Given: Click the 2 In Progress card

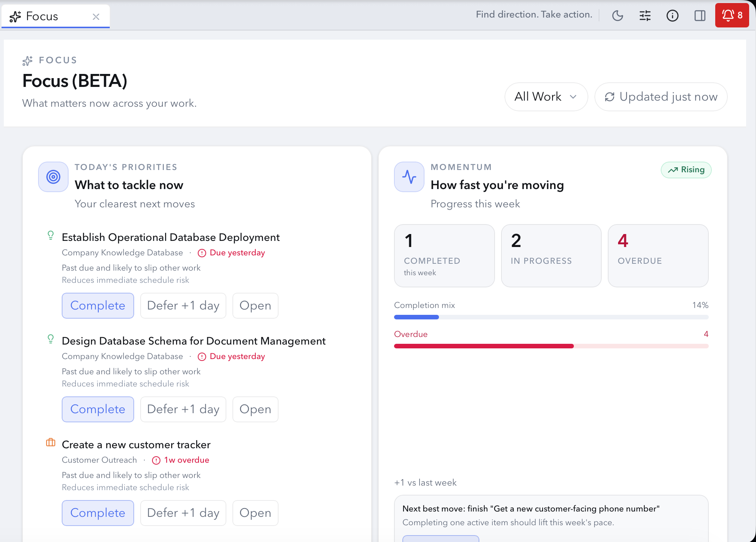Looking at the screenshot, I should pyautogui.click(x=551, y=256).
